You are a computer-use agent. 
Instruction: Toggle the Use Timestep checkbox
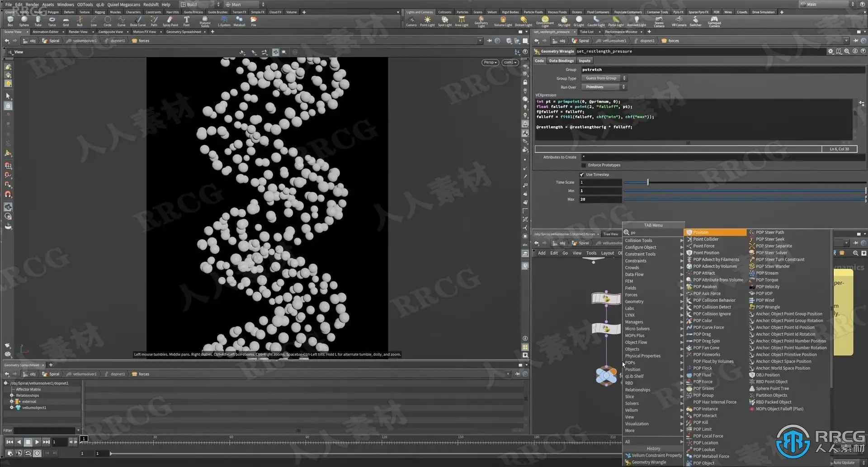tap(582, 175)
